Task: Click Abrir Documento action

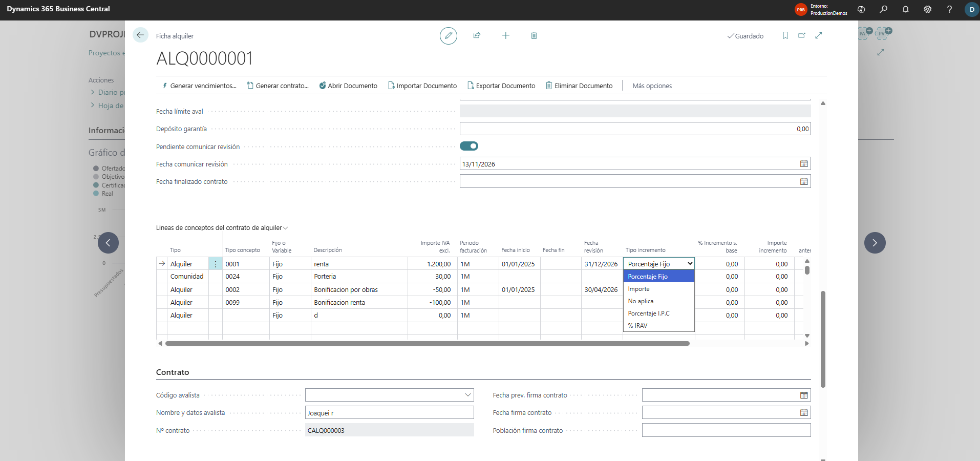Action: tap(348, 86)
